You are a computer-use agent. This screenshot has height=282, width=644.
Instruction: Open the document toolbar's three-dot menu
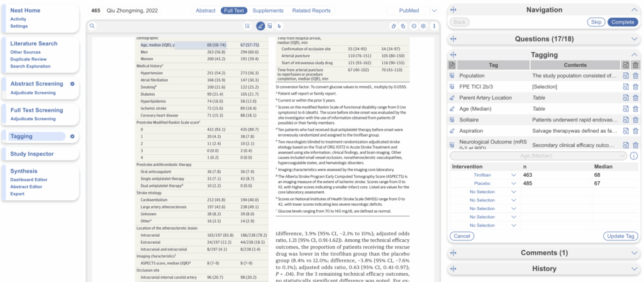pos(433,26)
